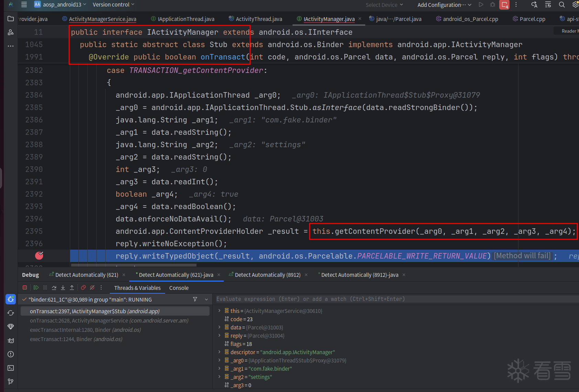Open the Problems tool window

click(x=11, y=354)
